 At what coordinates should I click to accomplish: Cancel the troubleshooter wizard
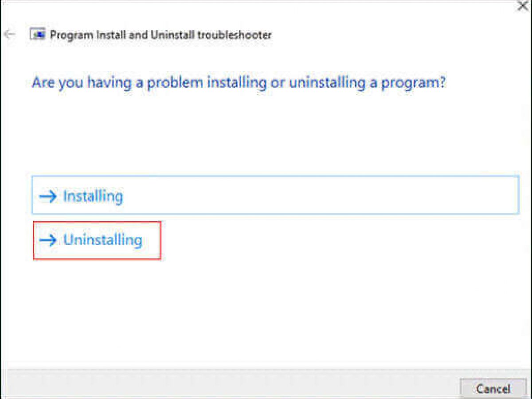[x=493, y=389]
